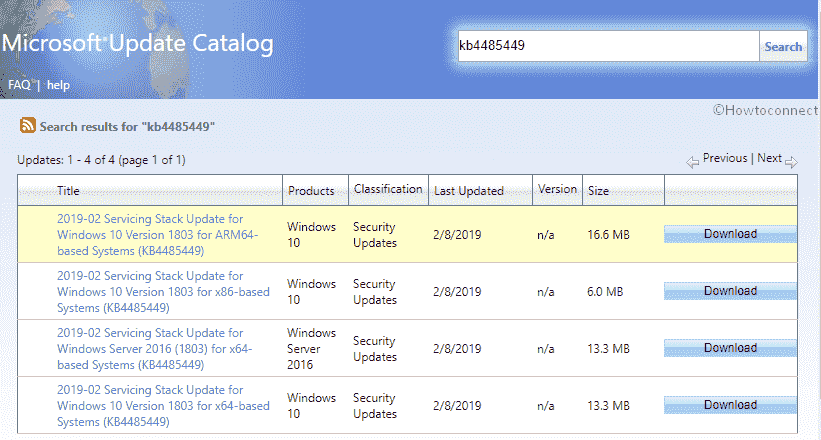821x440 pixels.
Task: Click the 'n/a' version in Server 2016 row
Action: (546, 349)
